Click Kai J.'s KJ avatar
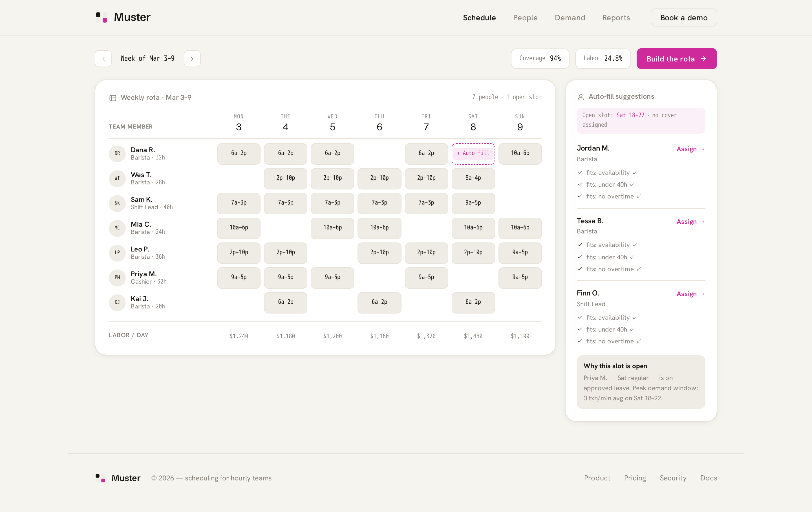812x512 pixels. [117, 302]
